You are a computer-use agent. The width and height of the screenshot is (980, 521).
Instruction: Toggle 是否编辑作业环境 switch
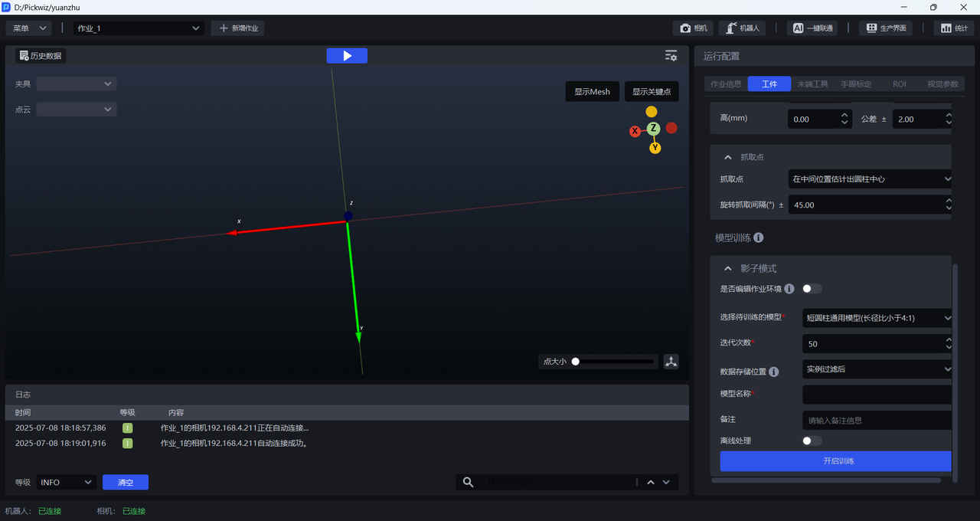click(812, 289)
